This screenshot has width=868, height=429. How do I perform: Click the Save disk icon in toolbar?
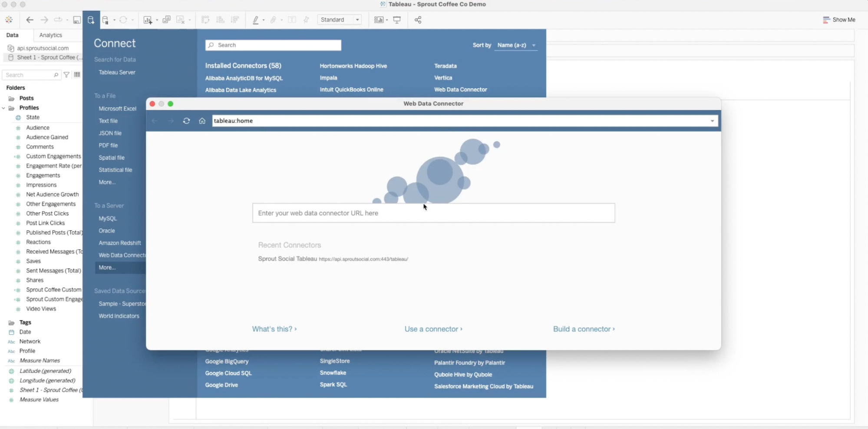(77, 20)
